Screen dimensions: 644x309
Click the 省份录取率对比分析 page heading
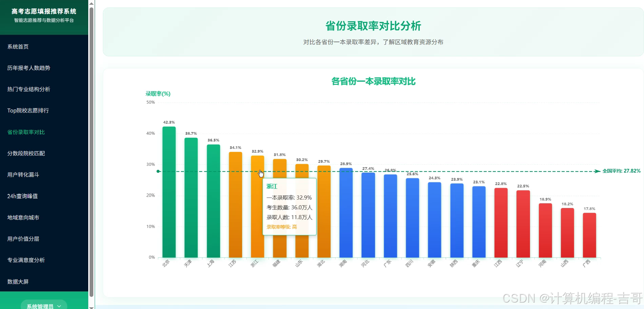(373, 26)
